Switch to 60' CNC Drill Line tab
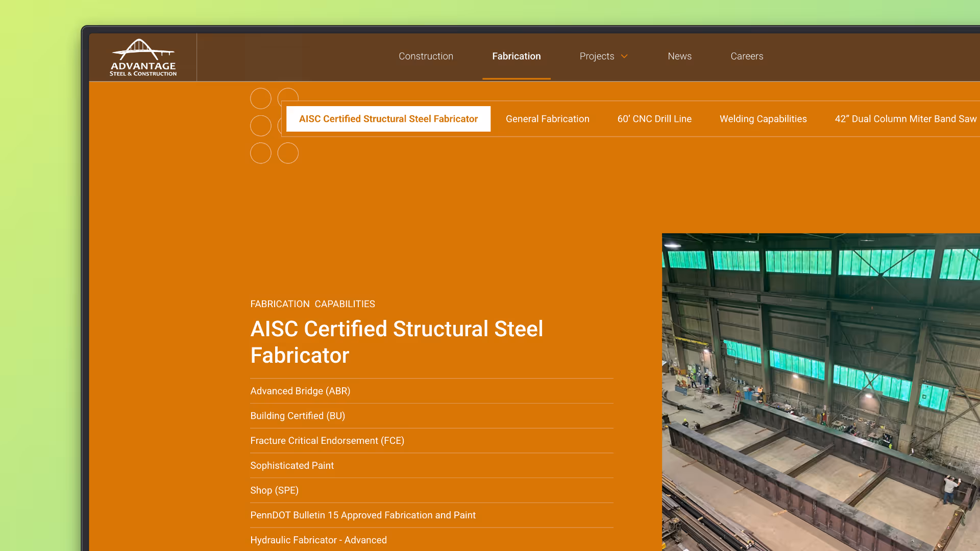The height and width of the screenshot is (551, 980). tap(654, 119)
